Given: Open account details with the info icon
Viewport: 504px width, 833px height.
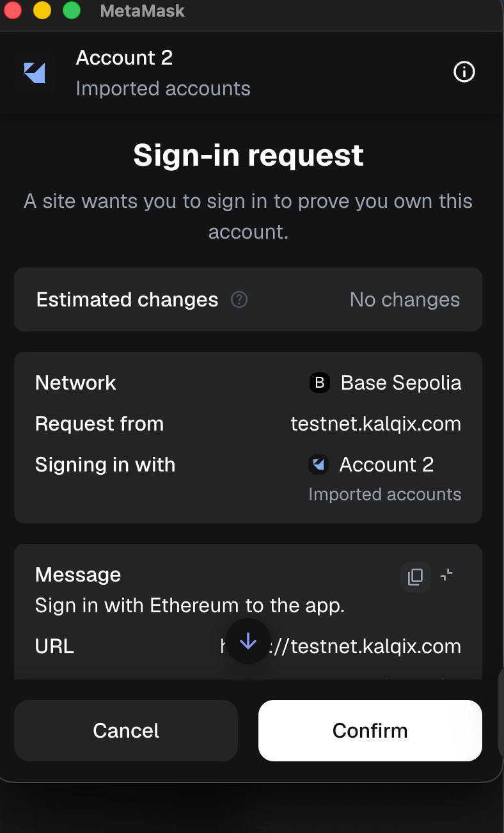Looking at the screenshot, I should tap(464, 72).
